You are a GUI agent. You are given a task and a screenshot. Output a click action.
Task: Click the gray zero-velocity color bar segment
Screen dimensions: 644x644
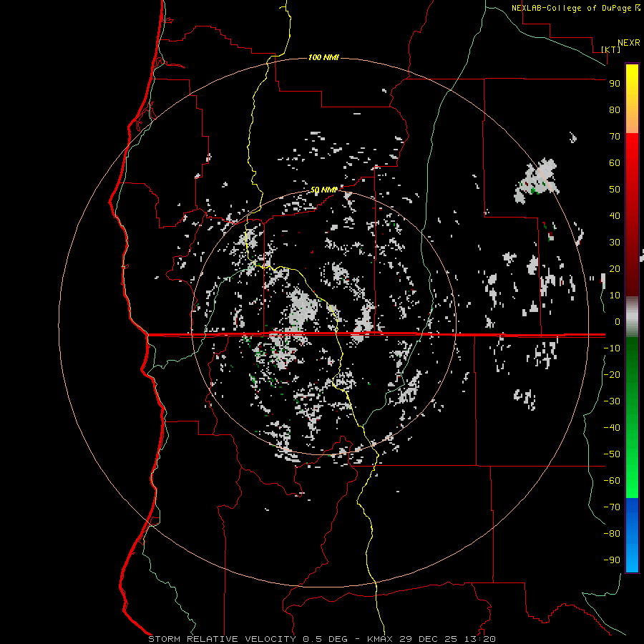click(632, 317)
